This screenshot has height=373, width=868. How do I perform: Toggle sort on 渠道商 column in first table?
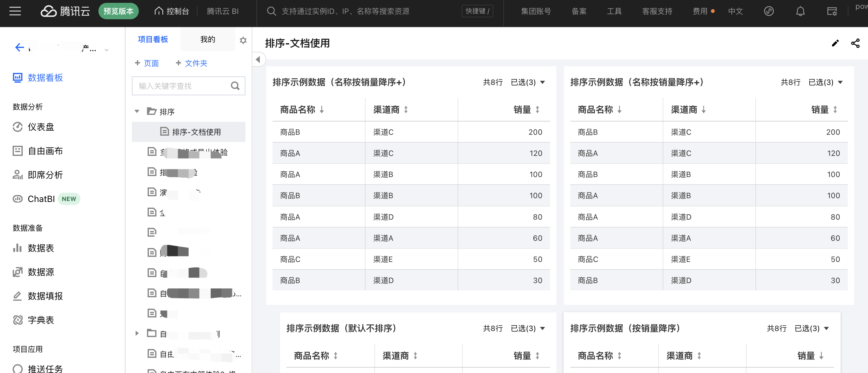pos(406,110)
